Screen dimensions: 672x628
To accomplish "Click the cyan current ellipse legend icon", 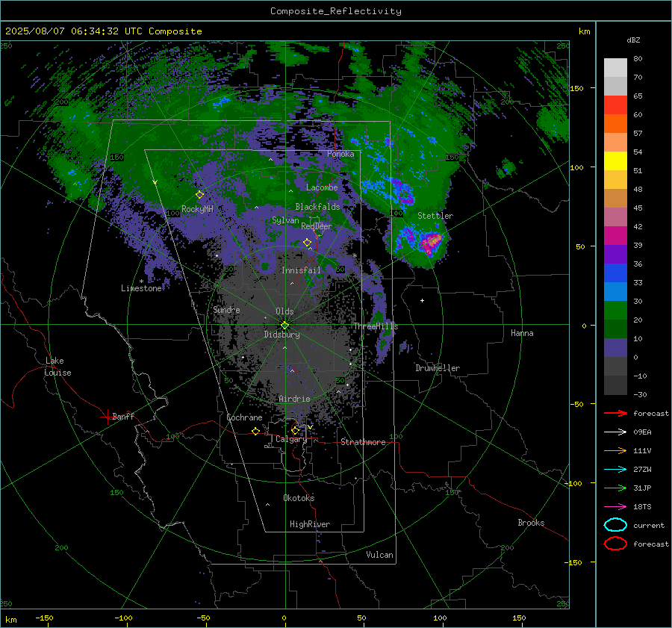I will (615, 525).
